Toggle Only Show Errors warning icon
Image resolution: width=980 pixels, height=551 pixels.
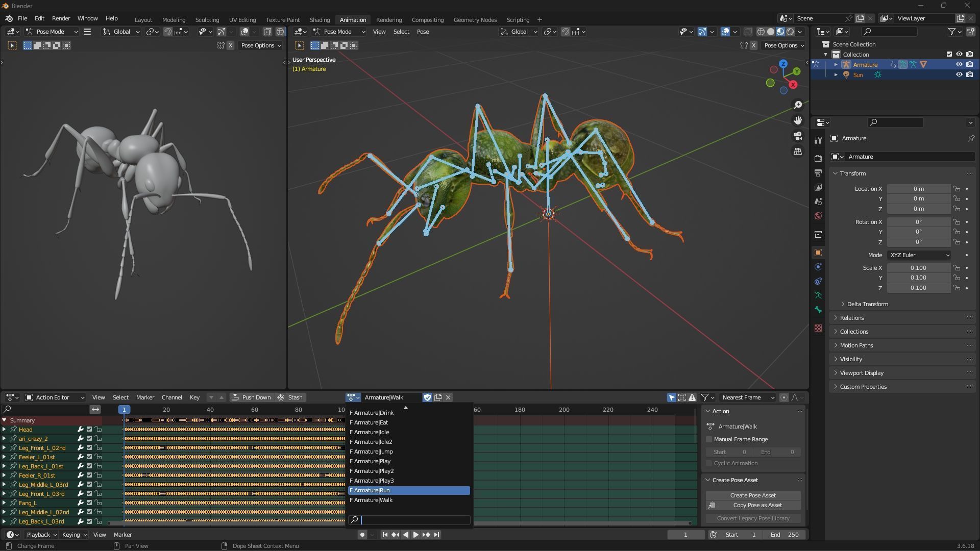pos(692,397)
